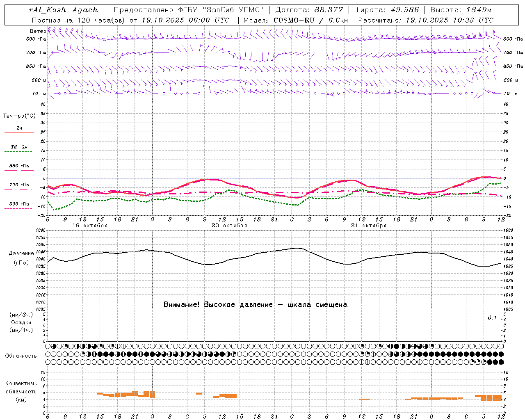This screenshot has width=525, height=420.
Task: Click the Облачность cloudiness row label
Action: click(21, 356)
